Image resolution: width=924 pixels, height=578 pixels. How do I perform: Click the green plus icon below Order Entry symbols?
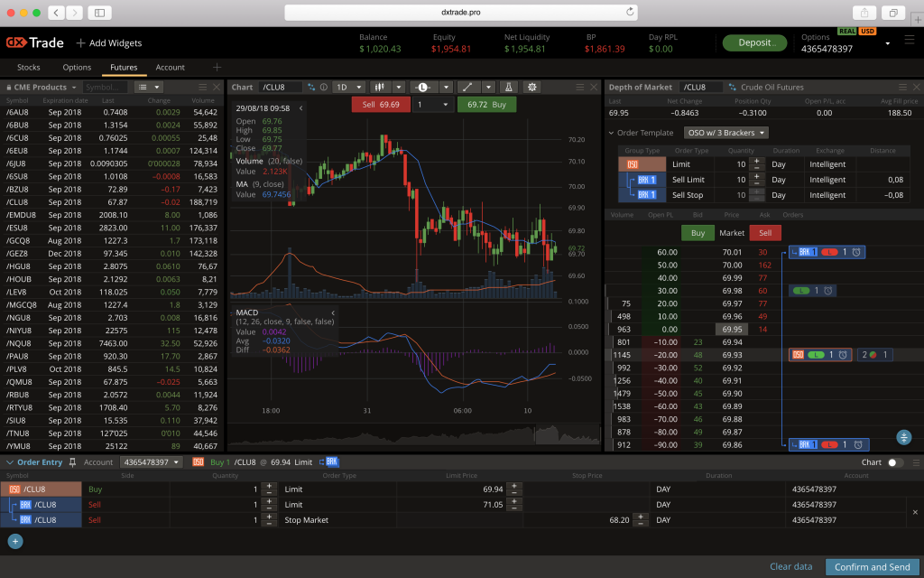click(14, 541)
